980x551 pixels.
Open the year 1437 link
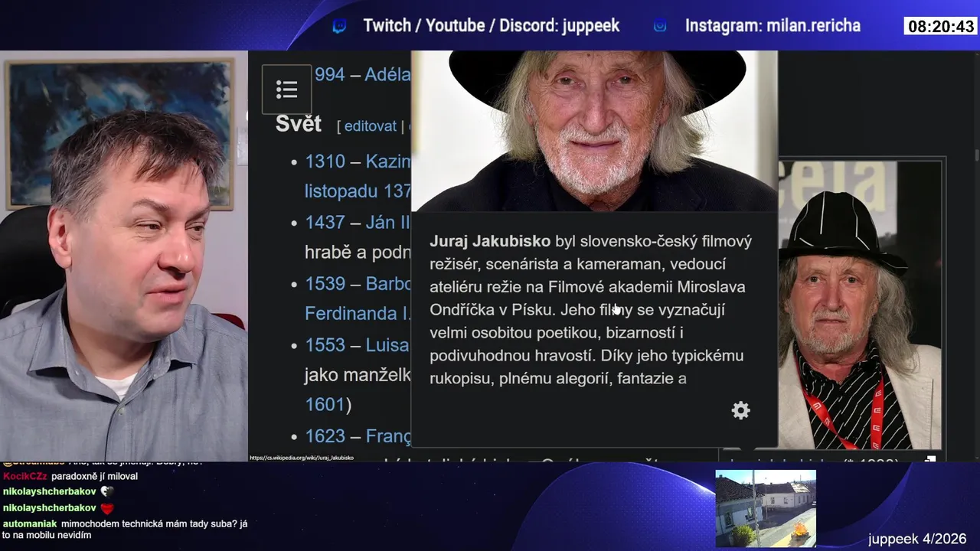325,223
